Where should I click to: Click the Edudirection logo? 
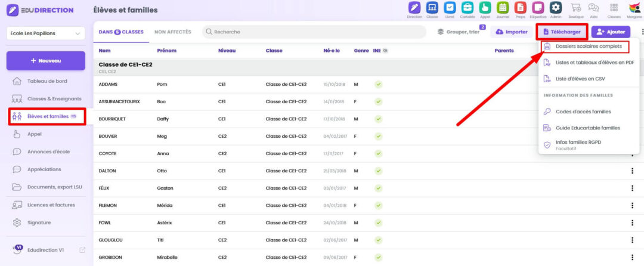click(40, 10)
